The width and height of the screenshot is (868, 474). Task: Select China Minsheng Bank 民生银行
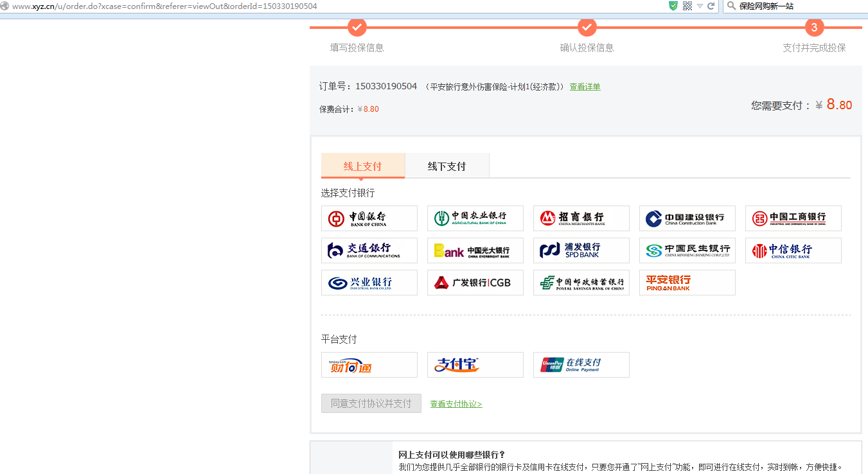point(687,250)
